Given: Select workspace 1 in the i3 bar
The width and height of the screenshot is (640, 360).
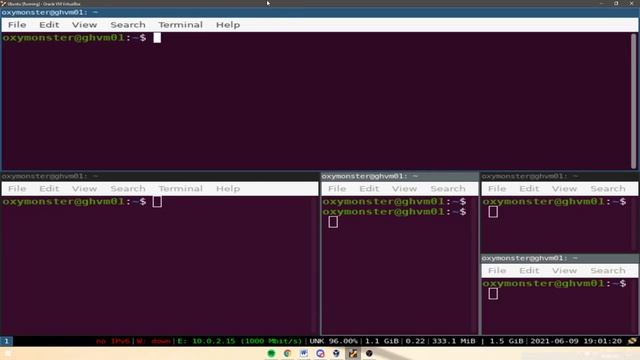Looking at the screenshot, I should click(x=7, y=341).
